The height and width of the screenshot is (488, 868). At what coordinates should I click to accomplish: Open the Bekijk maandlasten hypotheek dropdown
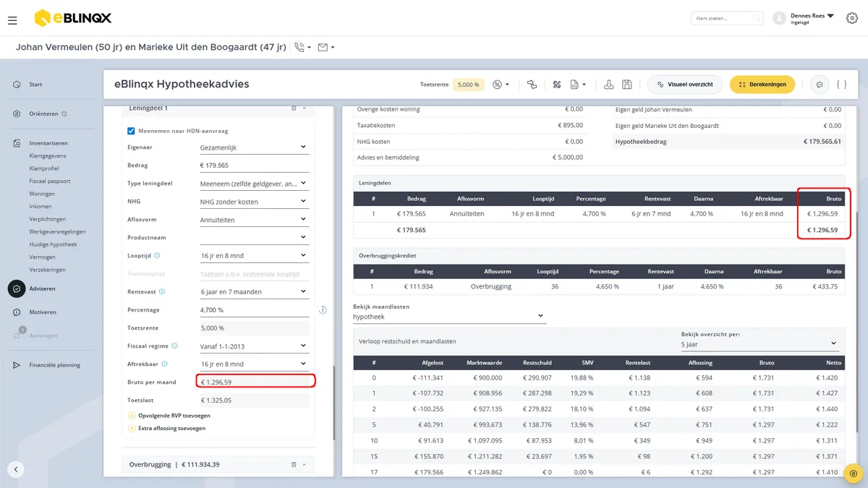(449, 317)
